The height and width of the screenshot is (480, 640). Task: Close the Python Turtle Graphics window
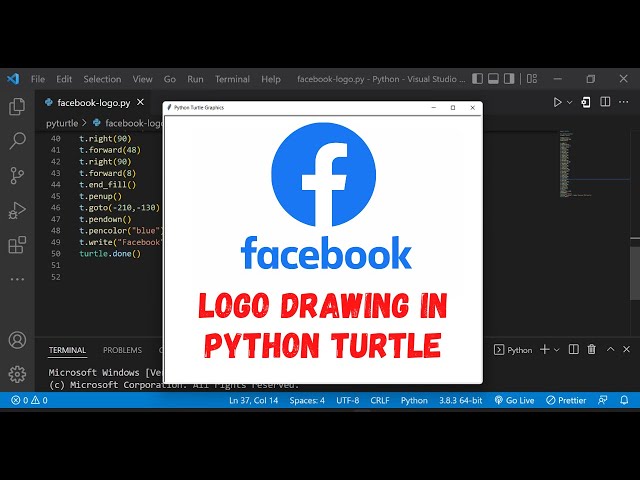click(472, 108)
